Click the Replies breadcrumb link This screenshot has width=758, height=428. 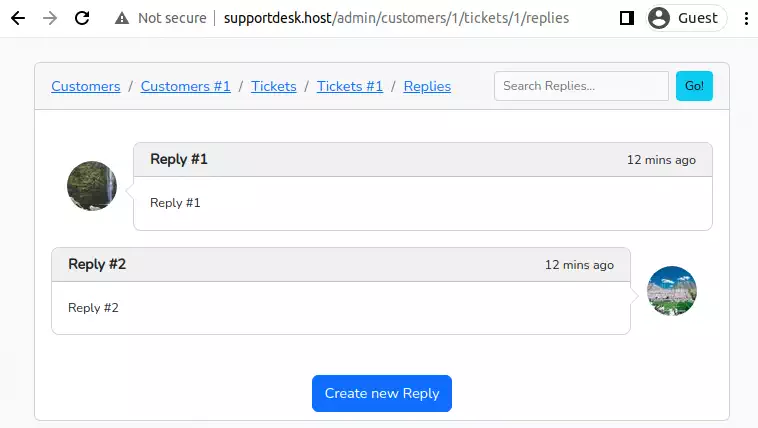pos(427,86)
